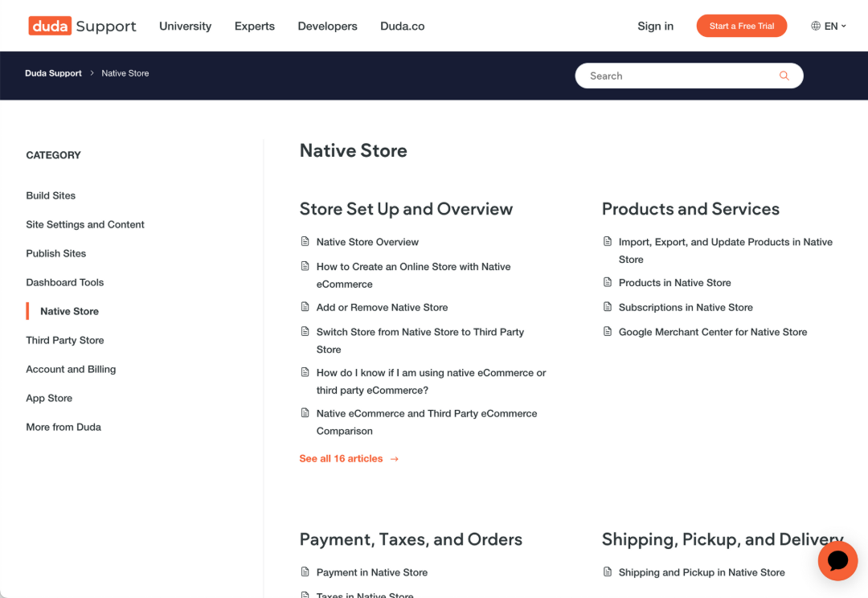868x598 pixels.
Task: Click document icon beside Payment in Native Store
Action: click(x=305, y=572)
